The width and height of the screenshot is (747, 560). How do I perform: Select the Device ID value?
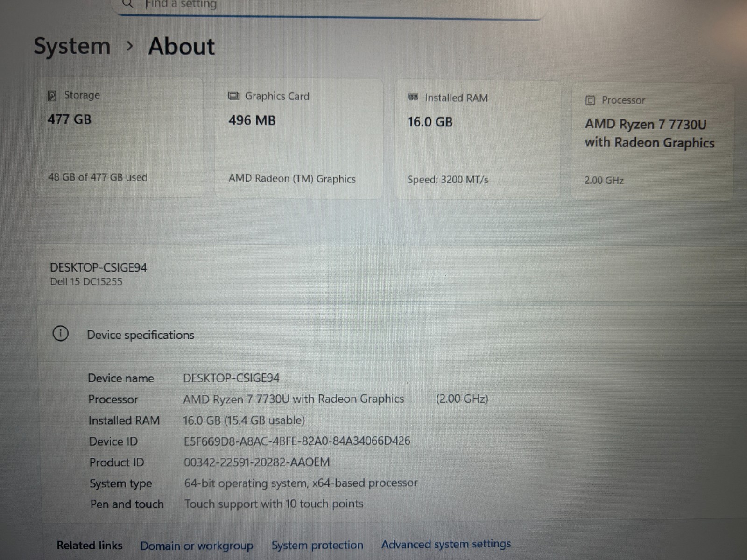(297, 441)
